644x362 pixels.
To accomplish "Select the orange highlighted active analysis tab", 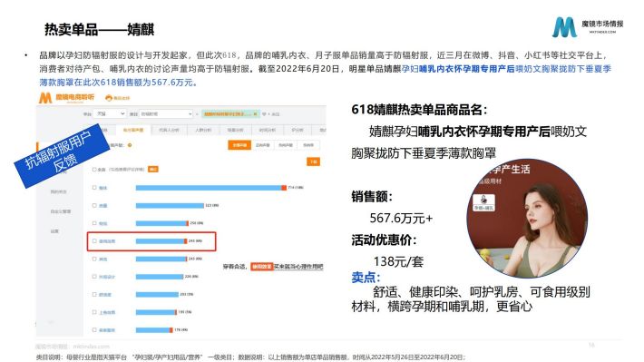I will (133, 130).
